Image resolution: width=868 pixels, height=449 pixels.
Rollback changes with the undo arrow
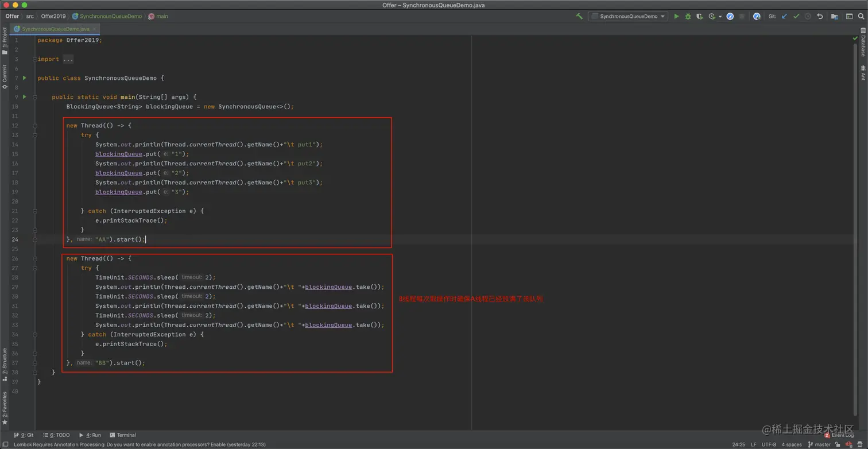[820, 17]
